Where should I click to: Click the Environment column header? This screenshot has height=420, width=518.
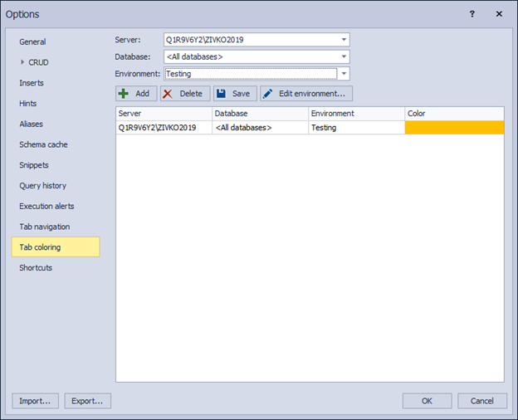[357, 114]
